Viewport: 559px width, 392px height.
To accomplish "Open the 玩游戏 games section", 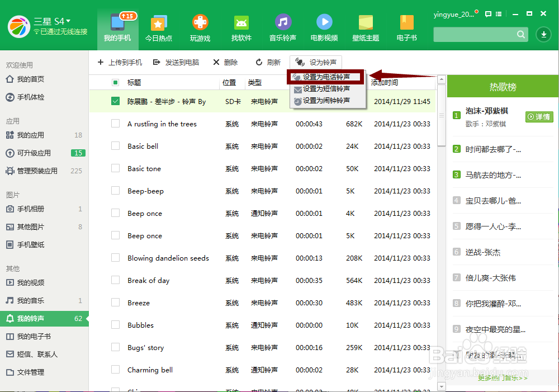I will tap(200, 29).
